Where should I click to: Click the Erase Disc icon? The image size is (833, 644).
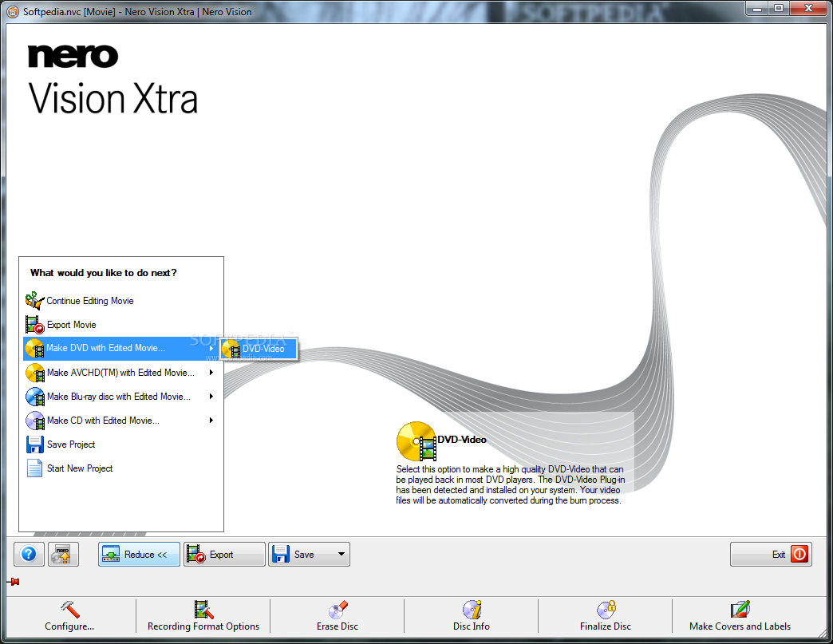click(x=338, y=610)
